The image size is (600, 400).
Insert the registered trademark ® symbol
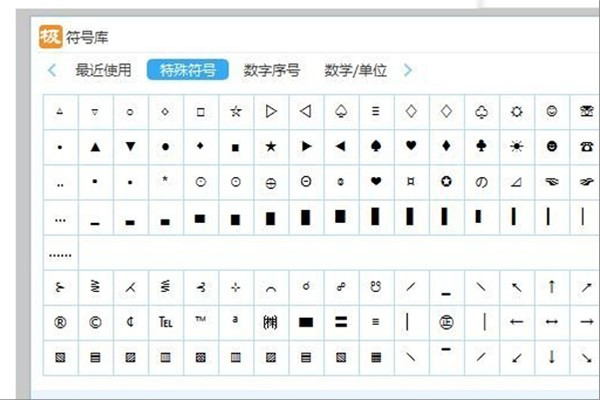coord(60,322)
